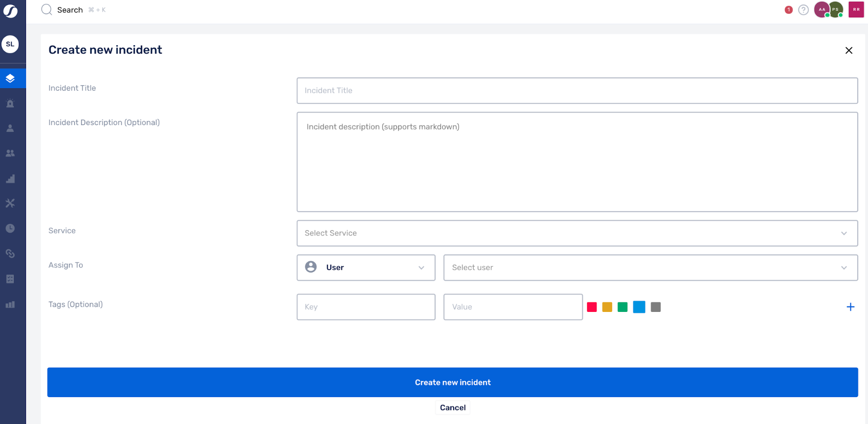The height and width of the screenshot is (424, 868).
Task: Open the clock schedules sidebar icon
Action: 10,228
